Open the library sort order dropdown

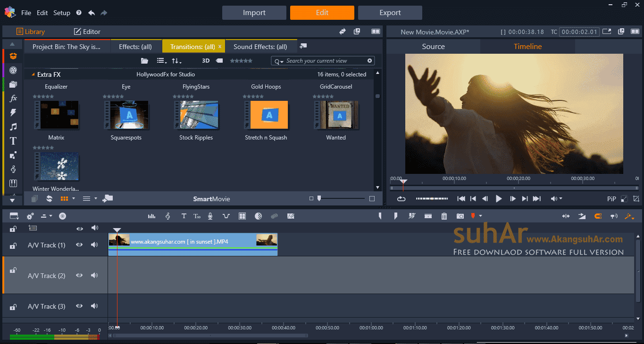tap(176, 61)
